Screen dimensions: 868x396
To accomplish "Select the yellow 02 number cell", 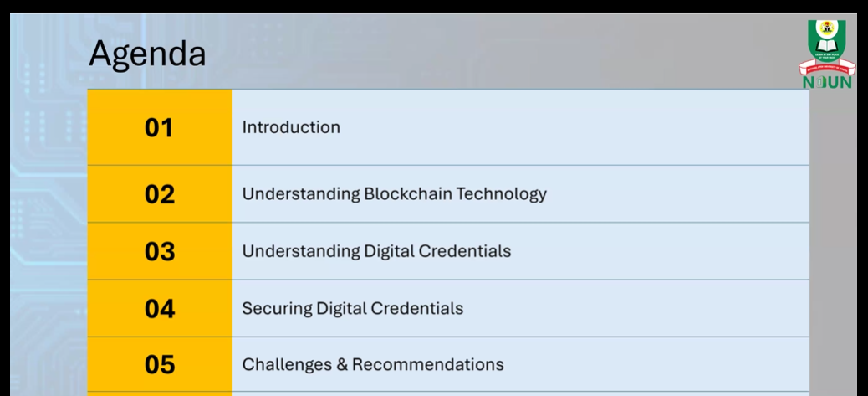I will [160, 194].
